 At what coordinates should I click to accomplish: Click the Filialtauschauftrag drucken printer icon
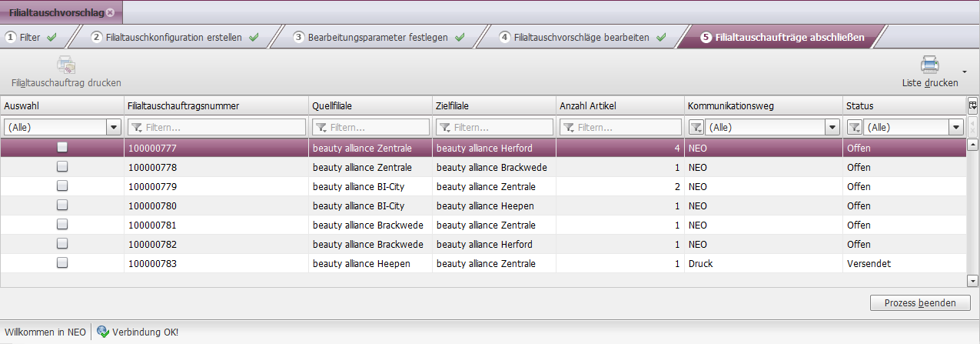coord(66,65)
